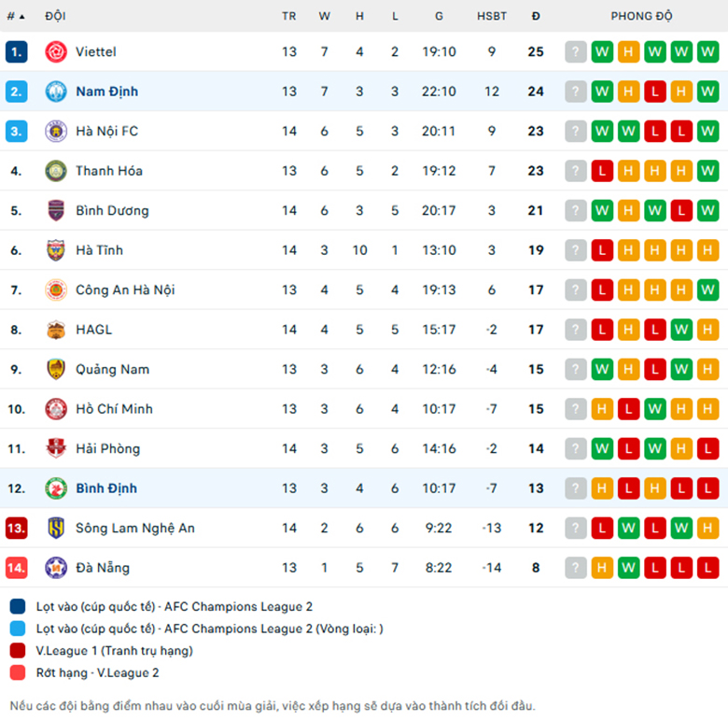Select the Bình Dương shield logo
Image resolution: width=728 pixels, height=721 pixels.
click(x=56, y=210)
